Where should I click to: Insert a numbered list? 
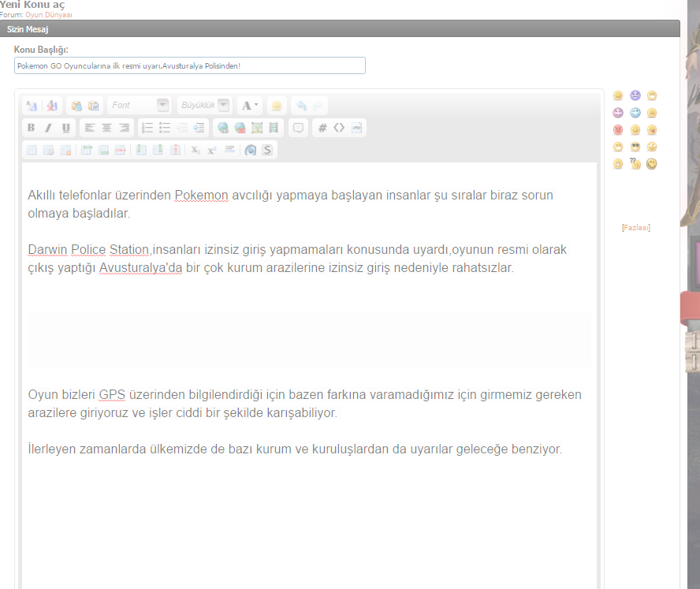147,128
